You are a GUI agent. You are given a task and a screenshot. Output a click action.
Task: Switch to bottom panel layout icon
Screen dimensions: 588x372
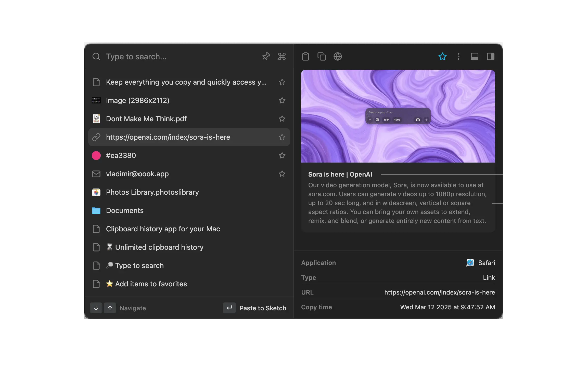pyautogui.click(x=475, y=56)
